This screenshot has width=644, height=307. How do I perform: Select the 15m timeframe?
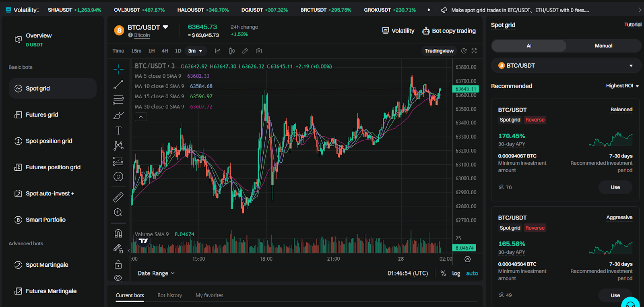(x=136, y=51)
